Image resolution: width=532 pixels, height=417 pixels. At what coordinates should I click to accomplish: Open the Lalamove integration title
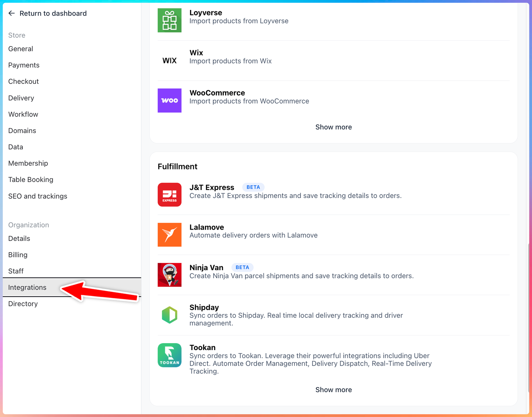(207, 227)
